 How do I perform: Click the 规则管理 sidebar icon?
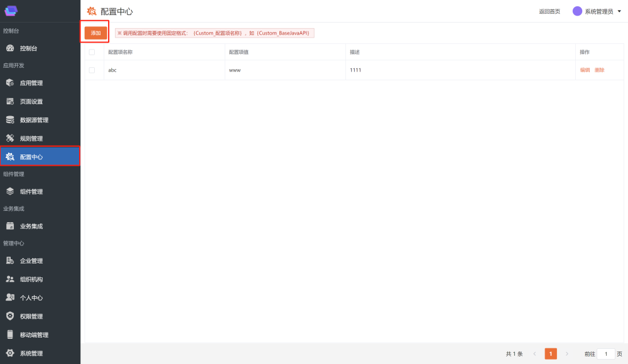point(10,138)
